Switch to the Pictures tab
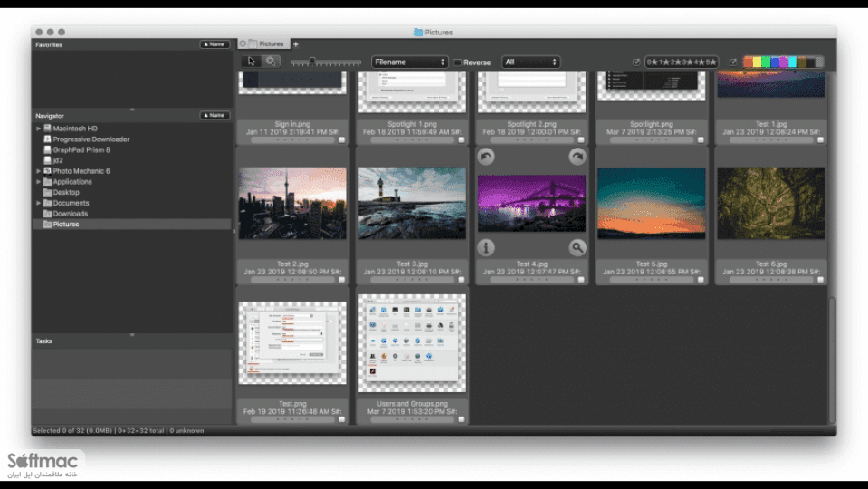Image resolution: width=868 pixels, height=489 pixels. point(271,43)
